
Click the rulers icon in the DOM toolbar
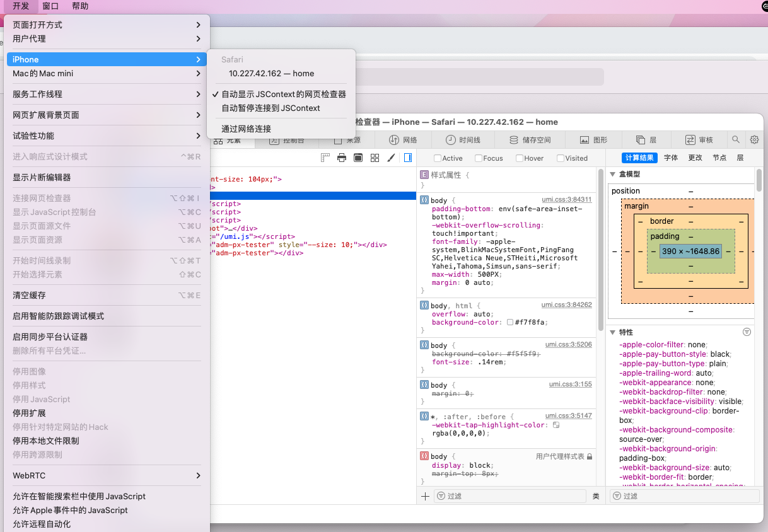[325, 158]
